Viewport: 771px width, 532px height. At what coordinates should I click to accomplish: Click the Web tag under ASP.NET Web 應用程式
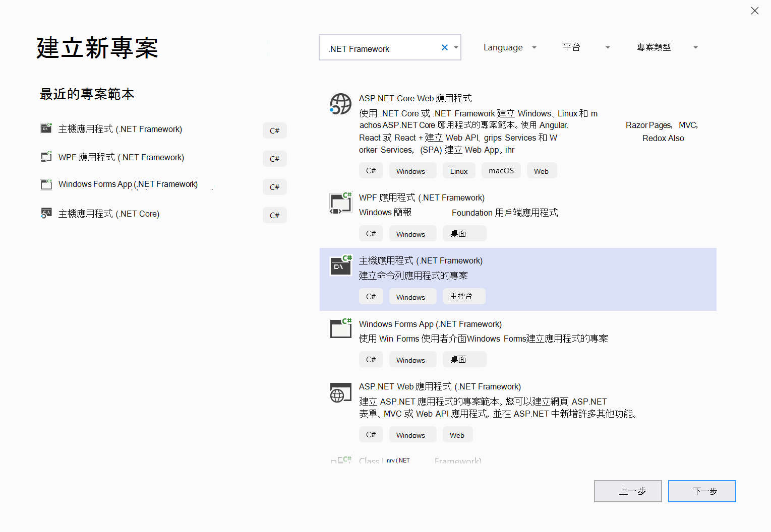tap(457, 435)
